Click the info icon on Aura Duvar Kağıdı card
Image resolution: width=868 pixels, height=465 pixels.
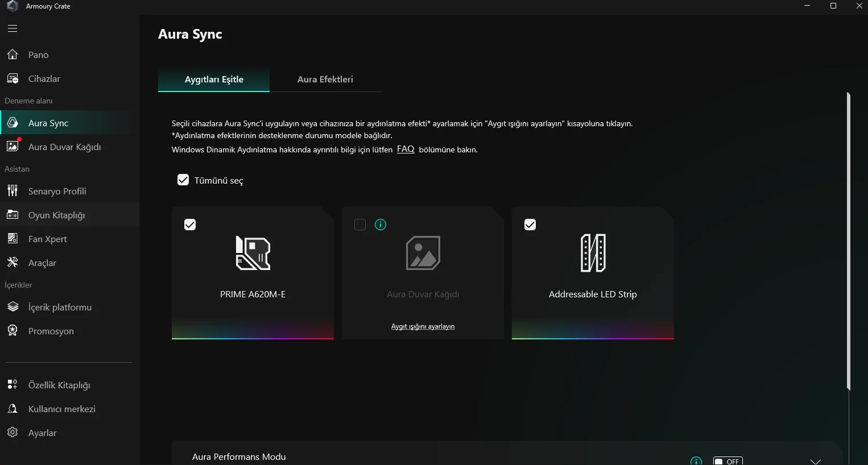point(381,225)
